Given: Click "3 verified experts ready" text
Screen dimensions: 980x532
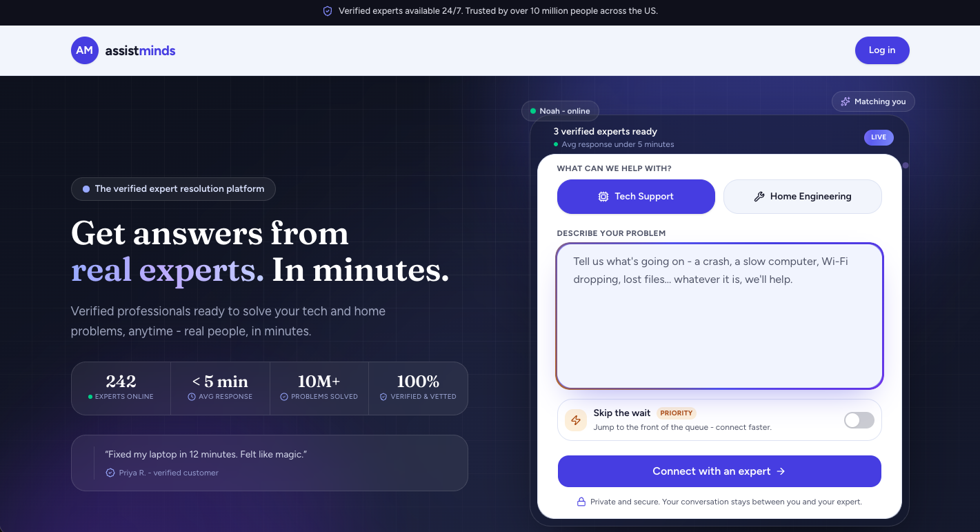Looking at the screenshot, I should coord(606,132).
